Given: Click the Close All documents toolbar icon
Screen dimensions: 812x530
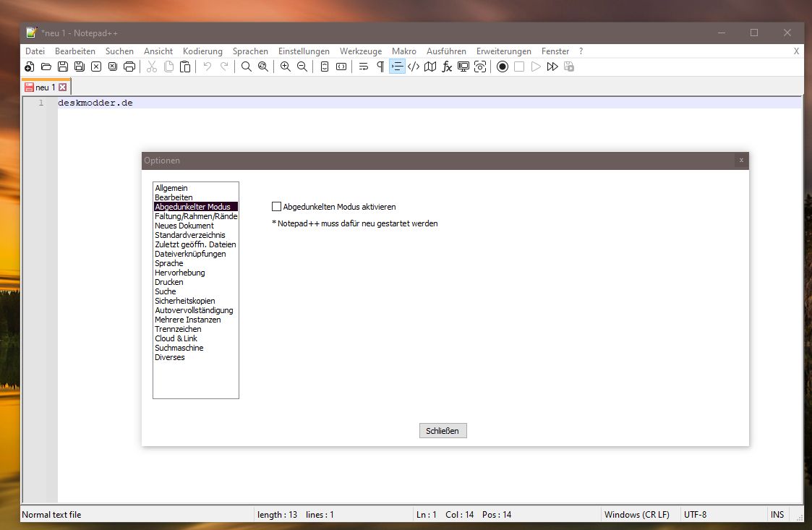Looking at the screenshot, I should [x=112, y=67].
